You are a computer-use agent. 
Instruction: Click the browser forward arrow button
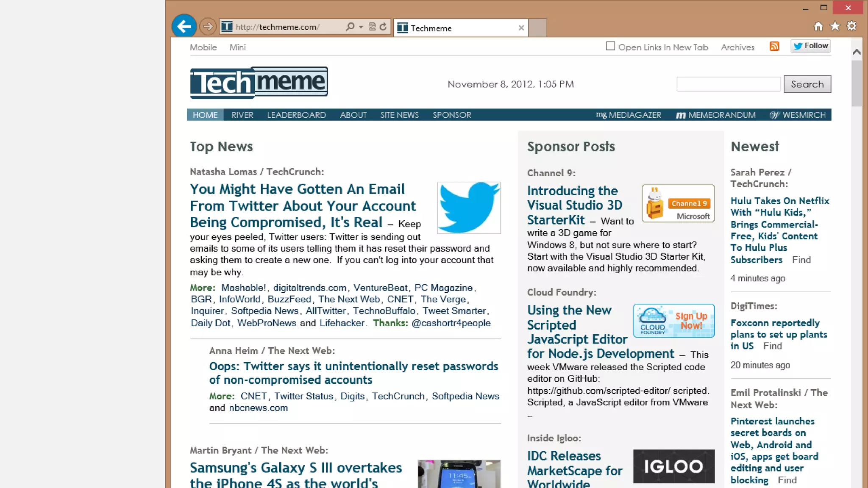tap(208, 27)
